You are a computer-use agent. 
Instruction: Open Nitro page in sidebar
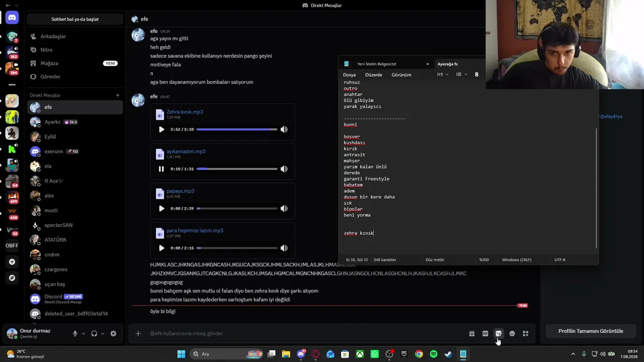point(75,50)
